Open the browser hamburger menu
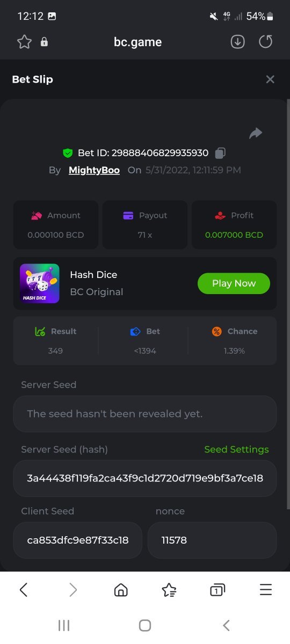 tap(266, 590)
